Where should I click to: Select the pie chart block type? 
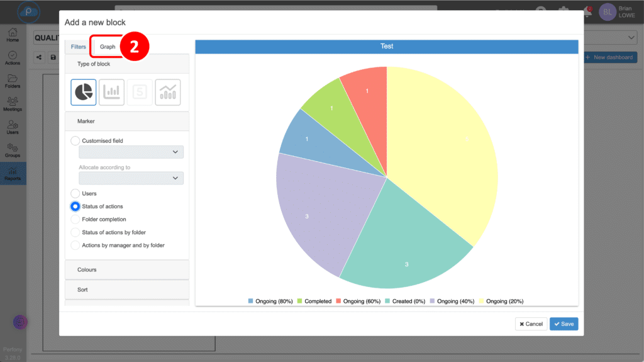(x=84, y=92)
